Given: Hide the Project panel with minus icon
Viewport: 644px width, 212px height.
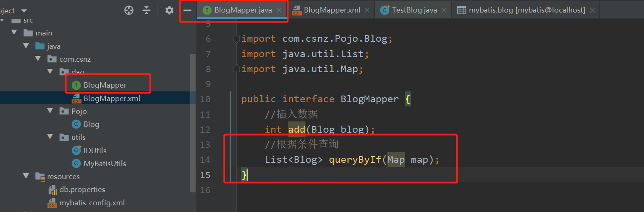Looking at the screenshot, I should pyautogui.click(x=187, y=10).
